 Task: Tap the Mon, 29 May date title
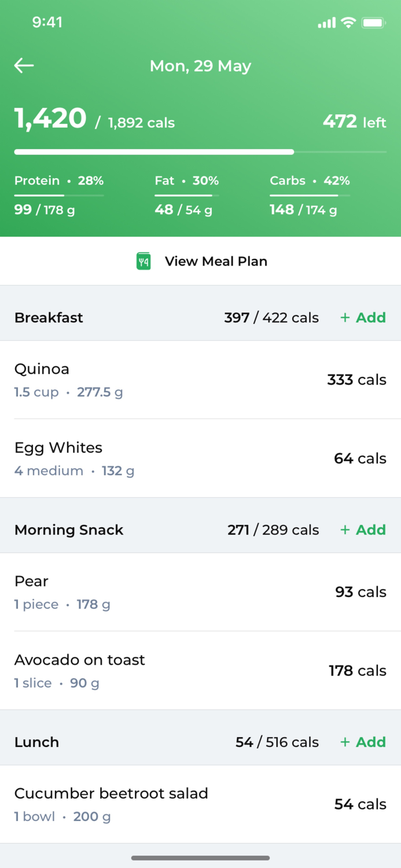(200, 66)
